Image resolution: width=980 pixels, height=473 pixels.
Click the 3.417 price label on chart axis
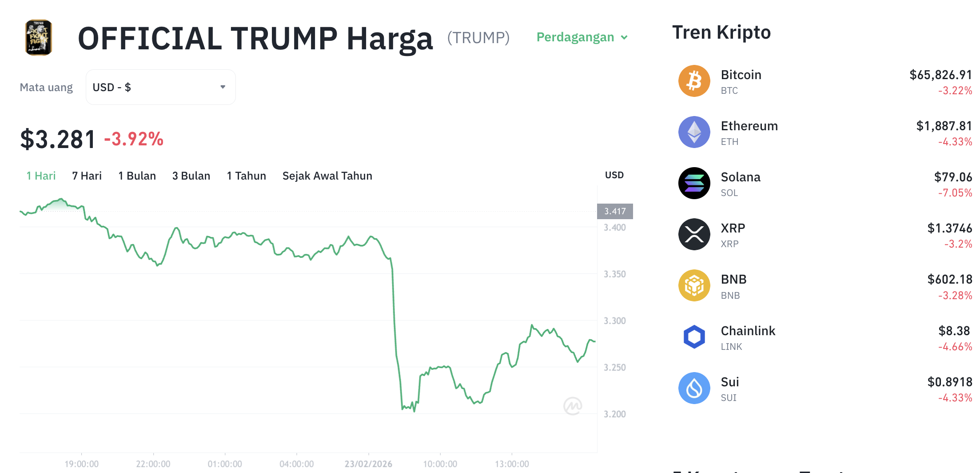point(615,212)
